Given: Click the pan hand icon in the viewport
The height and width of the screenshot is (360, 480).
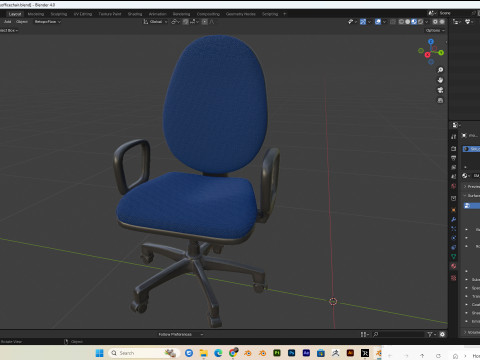Looking at the screenshot, I should pos(440,80).
